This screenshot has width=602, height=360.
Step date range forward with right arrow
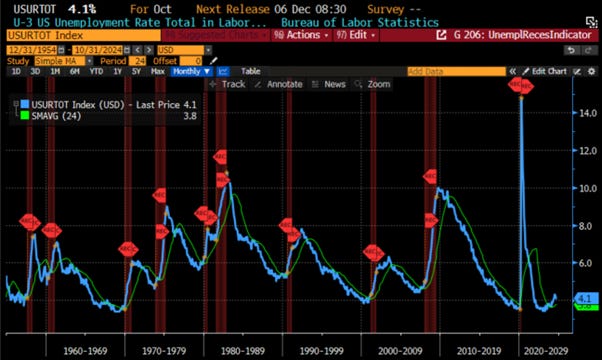click(x=149, y=50)
